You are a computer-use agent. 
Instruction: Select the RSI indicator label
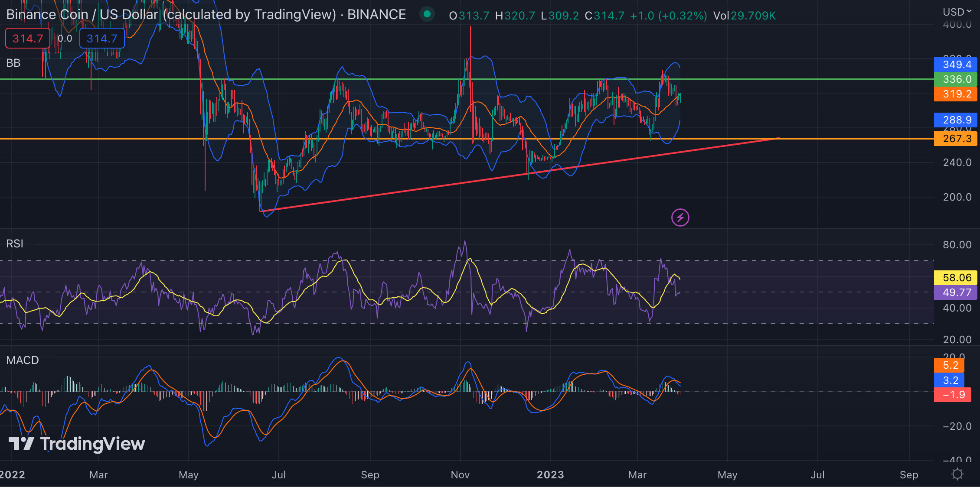tap(15, 243)
